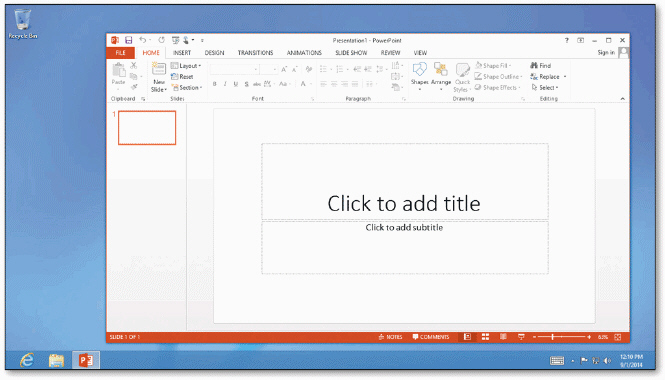This screenshot has height=380, width=665.
Task: Toggle Strikethrough formatting
Action: (x=257, y=84)
